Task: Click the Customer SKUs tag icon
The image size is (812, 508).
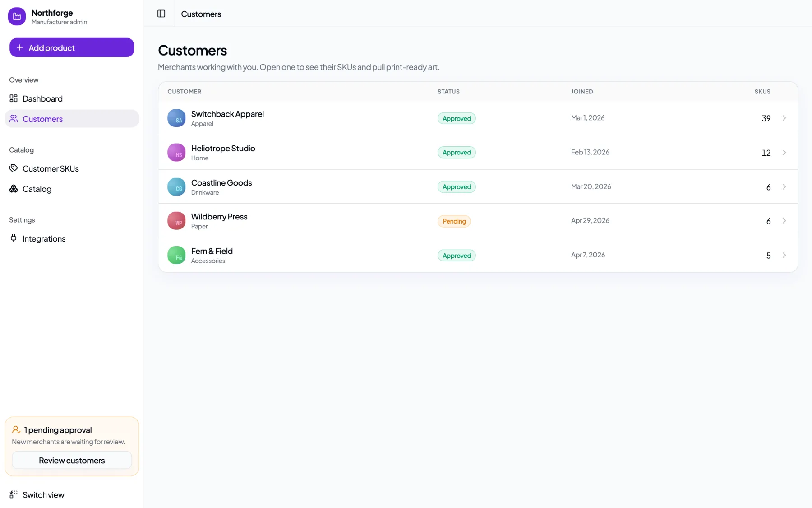Action: pos(14,168)
